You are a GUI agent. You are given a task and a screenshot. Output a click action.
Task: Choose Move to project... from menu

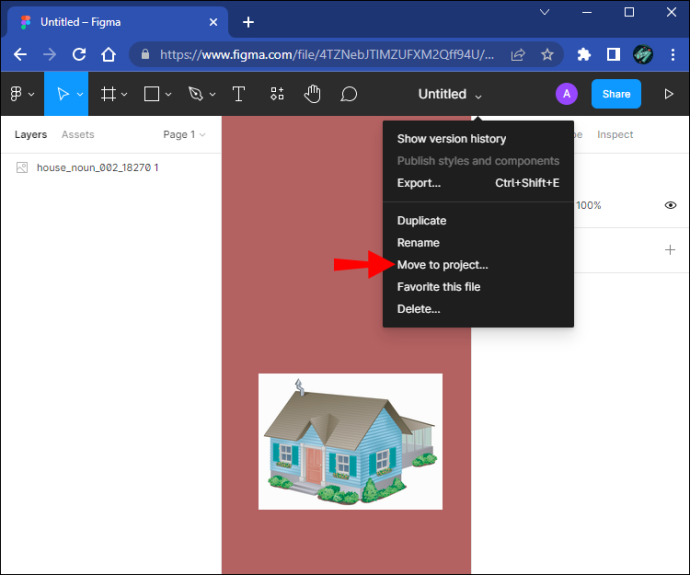(x=442, y=265)
